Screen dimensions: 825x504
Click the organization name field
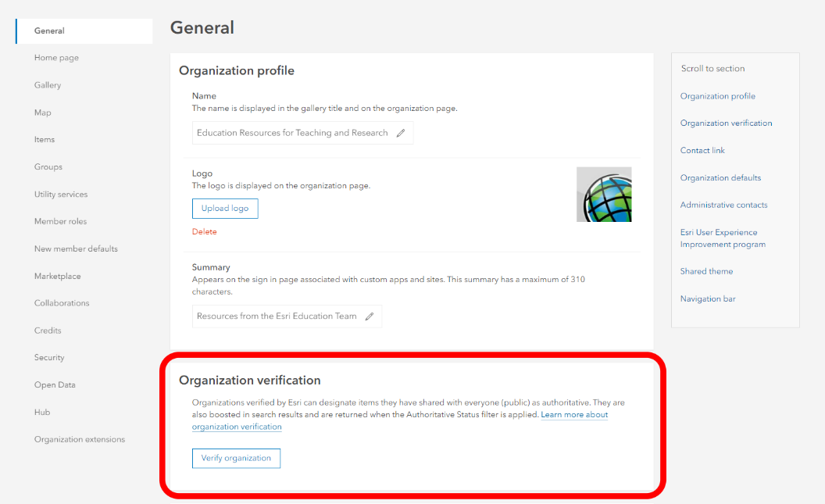click(302, 133)
